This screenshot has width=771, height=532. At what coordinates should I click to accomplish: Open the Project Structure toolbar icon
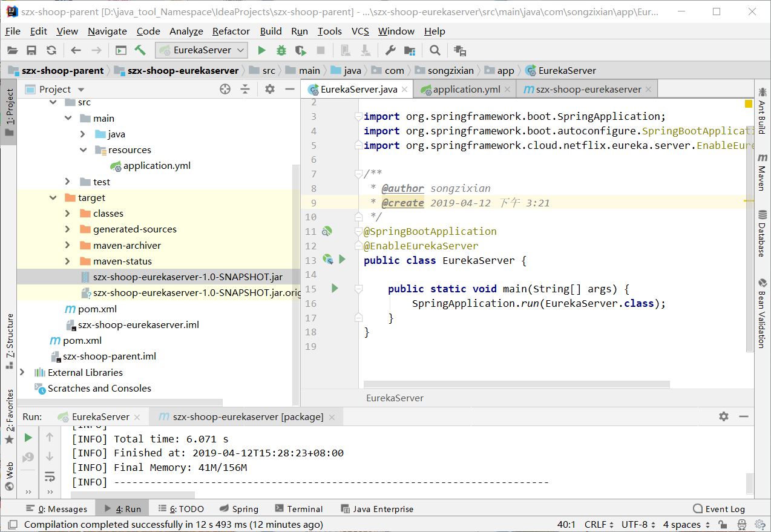click(410, 50)
